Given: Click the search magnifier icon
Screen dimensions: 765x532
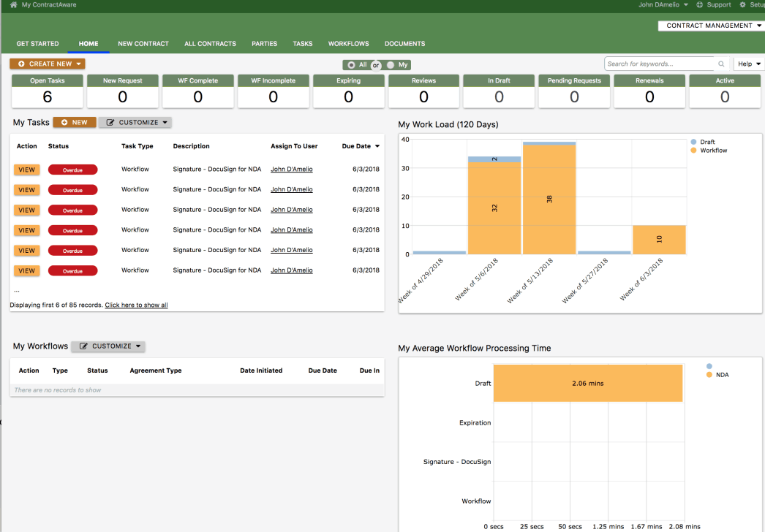Looking at the screenshot, I should click(721, 64).
